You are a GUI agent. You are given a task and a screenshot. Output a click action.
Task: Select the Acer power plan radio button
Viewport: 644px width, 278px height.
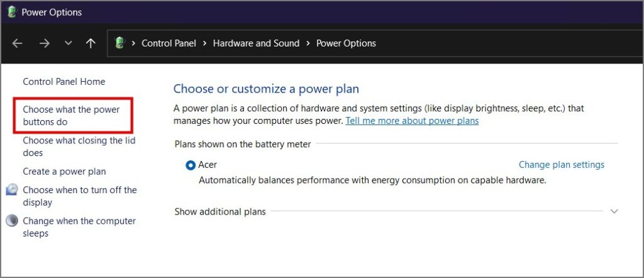click(191, 165)
